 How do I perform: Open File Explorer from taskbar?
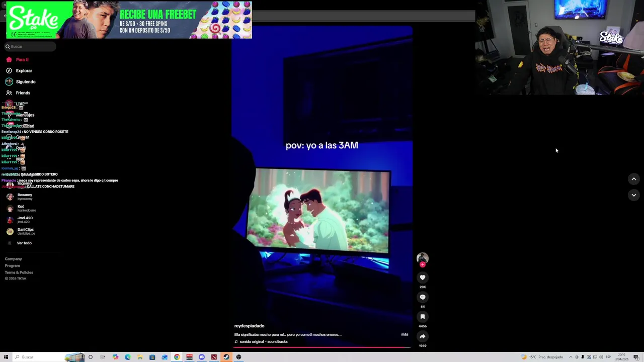(x=140, y=357)
